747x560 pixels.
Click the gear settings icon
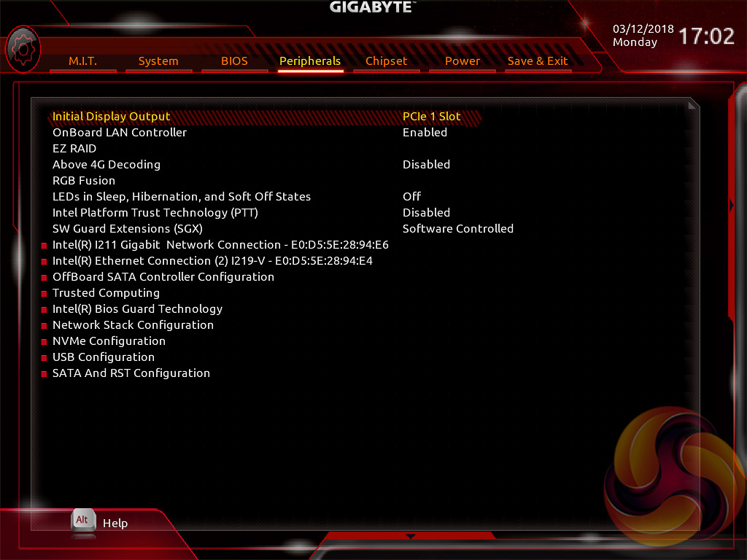(23, 49)
